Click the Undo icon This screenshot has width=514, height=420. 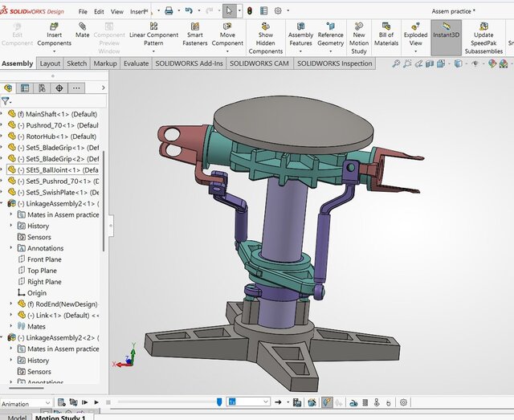coord(189,10)
